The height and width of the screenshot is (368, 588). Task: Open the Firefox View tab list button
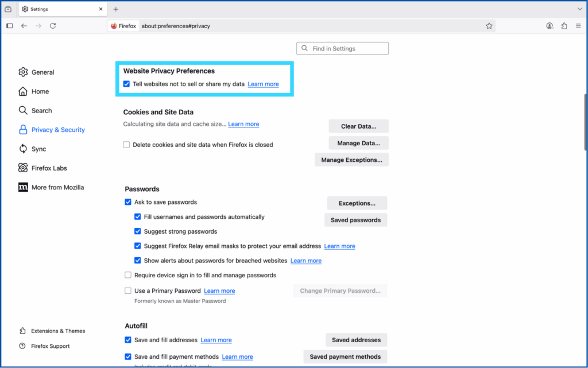tap(8, 9)
